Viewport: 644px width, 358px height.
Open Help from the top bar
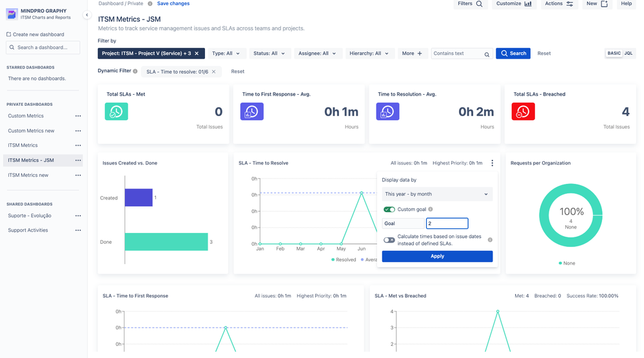(x=627, y=4)
